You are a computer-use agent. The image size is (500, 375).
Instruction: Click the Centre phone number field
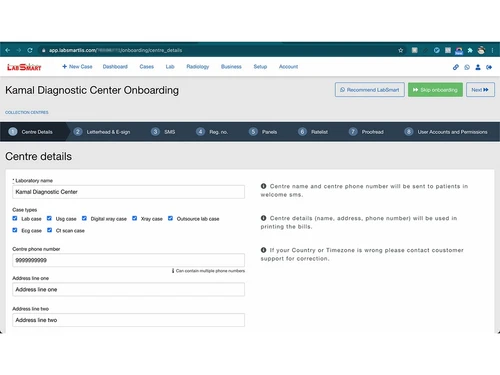(128, 260)
